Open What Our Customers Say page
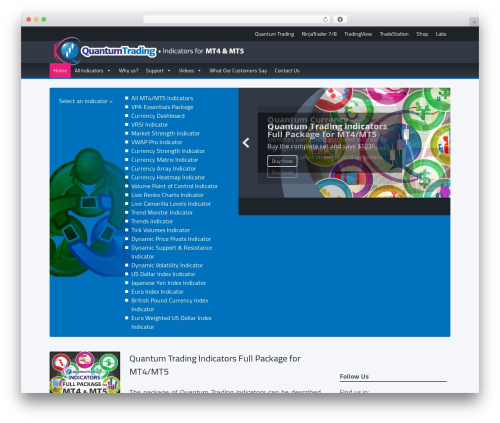 (x=238, y=71)
